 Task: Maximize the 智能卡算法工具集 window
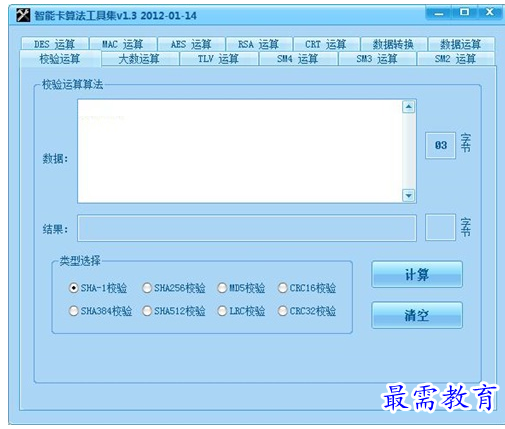click(x=464, y=13)
